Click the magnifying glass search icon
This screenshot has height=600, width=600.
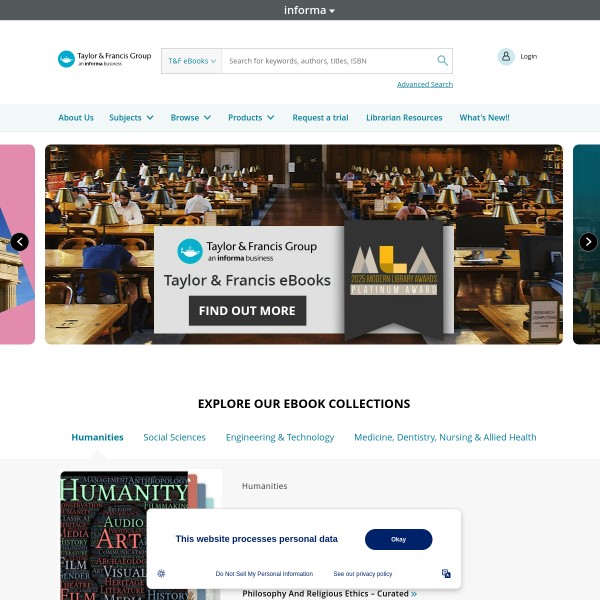point(442,60)
